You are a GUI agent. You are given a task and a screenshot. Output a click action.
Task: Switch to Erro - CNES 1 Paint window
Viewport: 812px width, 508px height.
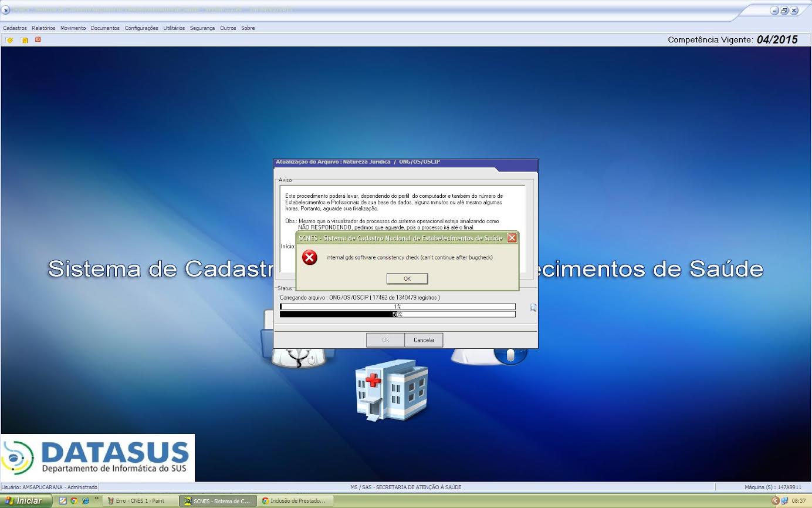pyautogui.click(x=140, y=501)
